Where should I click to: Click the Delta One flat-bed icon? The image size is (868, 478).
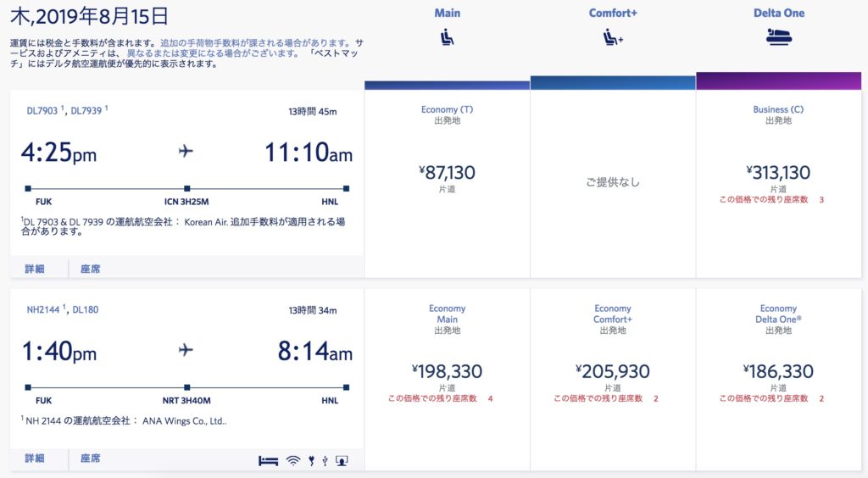(779, 37)
